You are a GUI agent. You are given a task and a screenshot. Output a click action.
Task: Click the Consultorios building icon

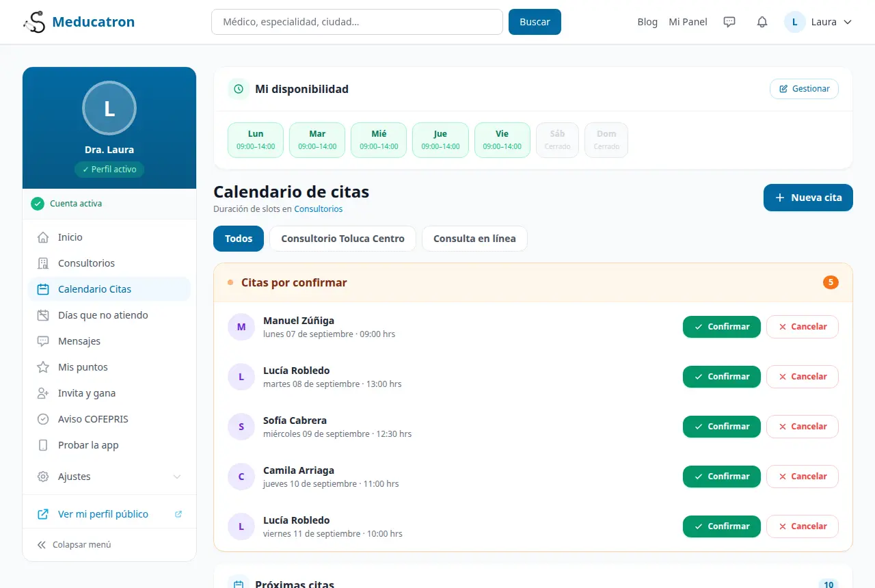coord(43,263)
